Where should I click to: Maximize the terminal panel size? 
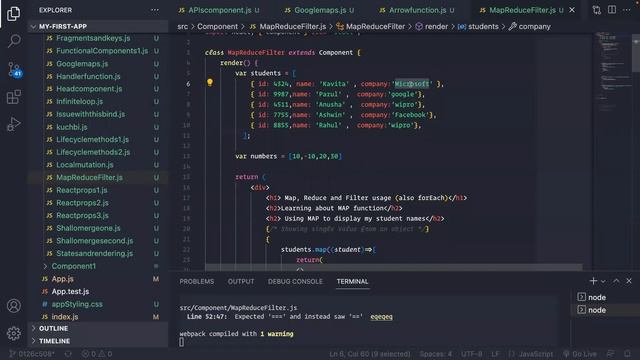pos(616,281)
